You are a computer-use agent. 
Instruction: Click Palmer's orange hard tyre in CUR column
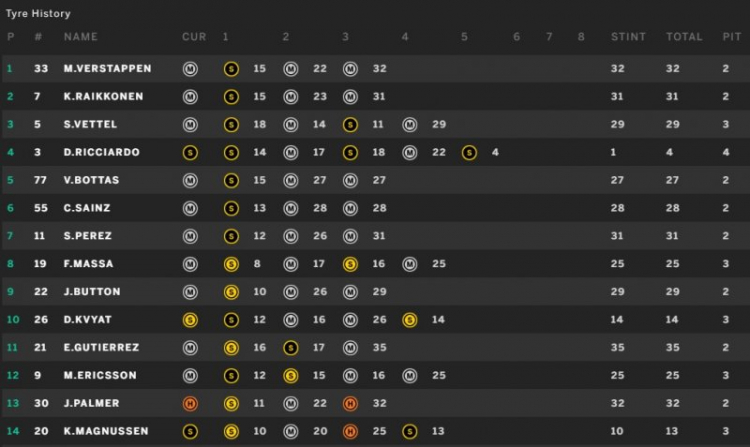coord(190,403)
